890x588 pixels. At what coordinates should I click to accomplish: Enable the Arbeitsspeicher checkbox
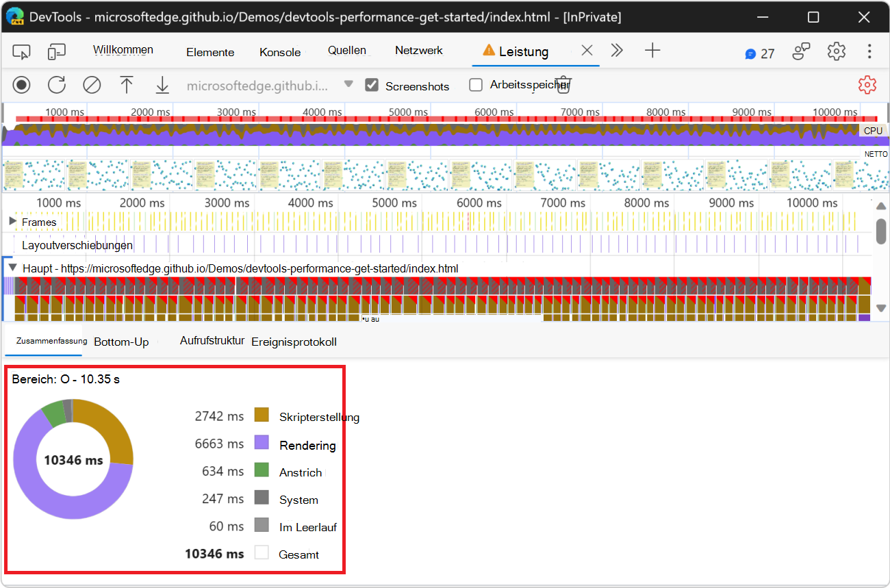point(476,85)
